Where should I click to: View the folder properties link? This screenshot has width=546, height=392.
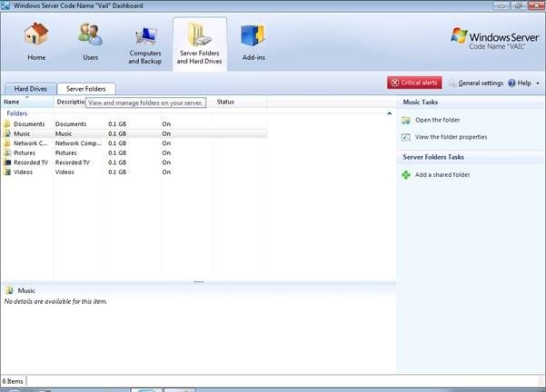point(451,137)
